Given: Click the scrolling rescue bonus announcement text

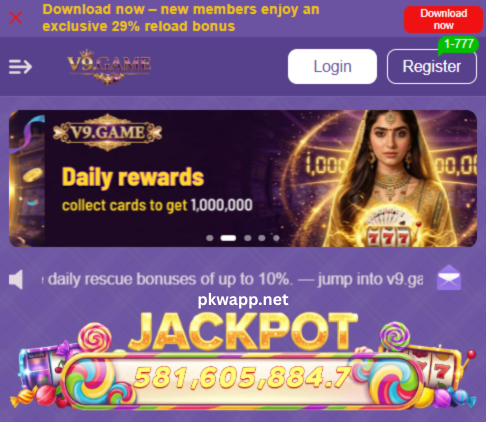Looking at the screenshot, I should (x=232, y=279).
